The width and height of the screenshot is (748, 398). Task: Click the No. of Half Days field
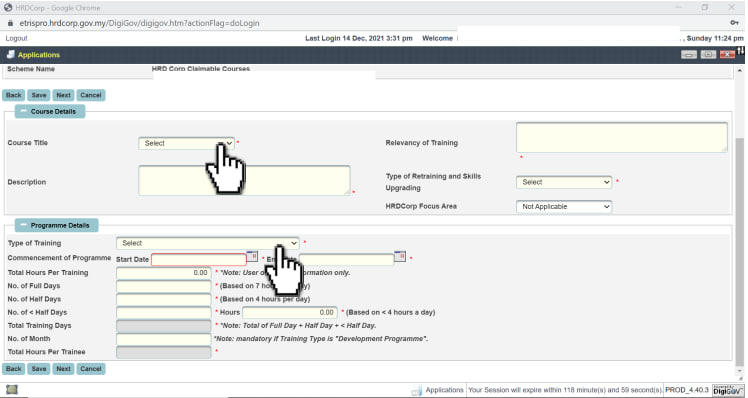[164, 299]
